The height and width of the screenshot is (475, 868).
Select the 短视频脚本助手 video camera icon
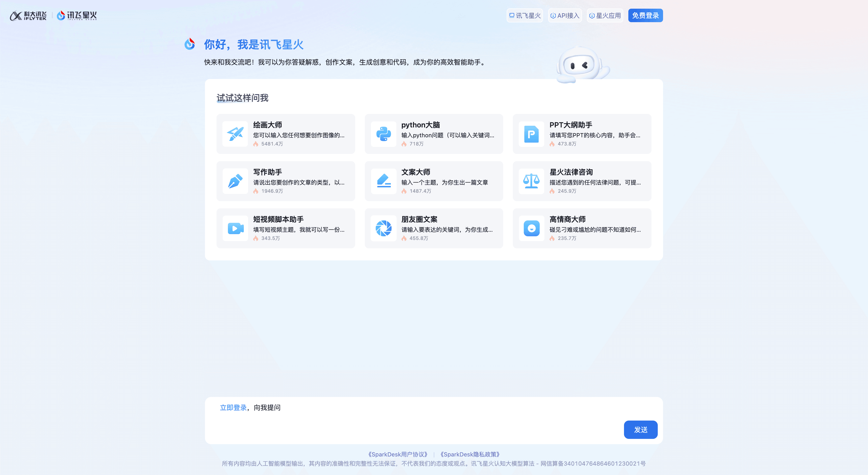click(235, 228)
